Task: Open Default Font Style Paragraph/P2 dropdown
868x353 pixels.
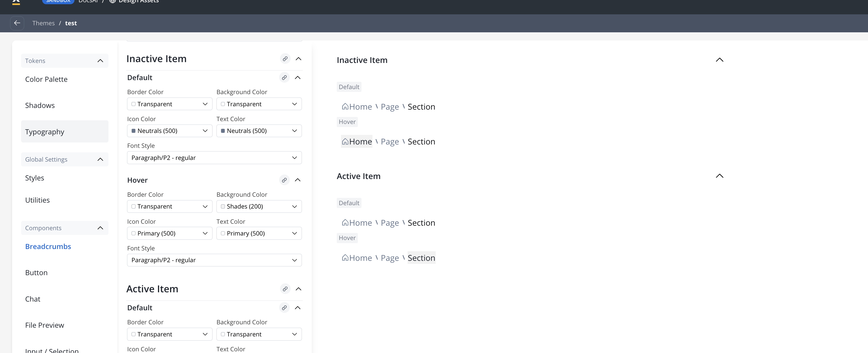Action: click(x=214, y=158)
